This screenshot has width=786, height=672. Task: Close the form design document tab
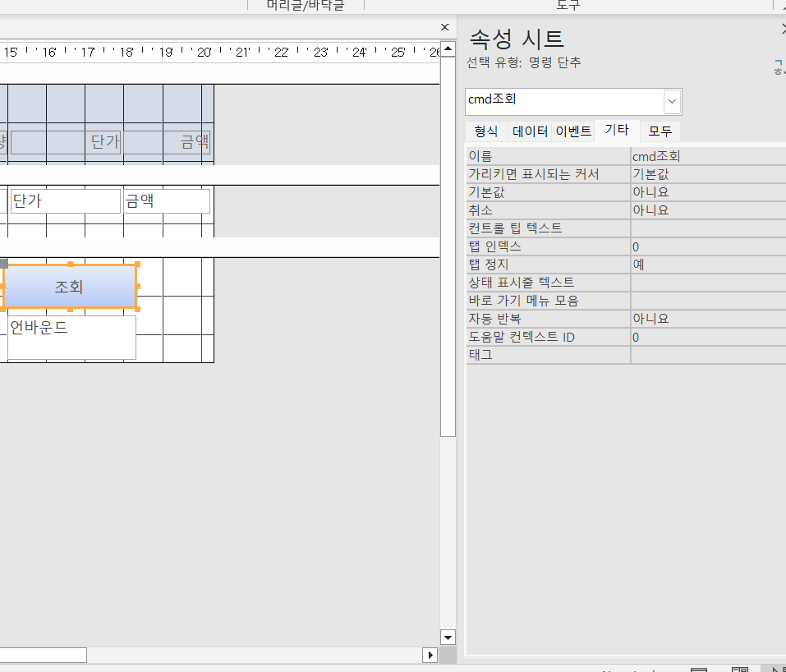click(x=444, y=27)
